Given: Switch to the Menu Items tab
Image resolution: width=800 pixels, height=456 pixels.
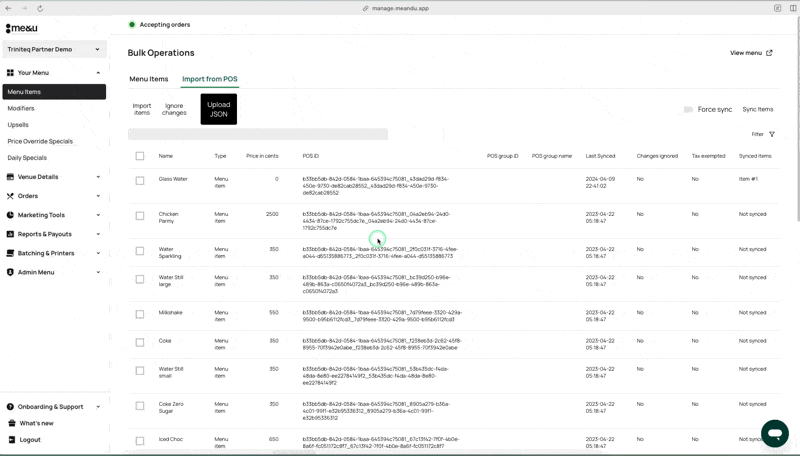Looking at the screenshot, I should pyautogui.click(x=149, y=79).
